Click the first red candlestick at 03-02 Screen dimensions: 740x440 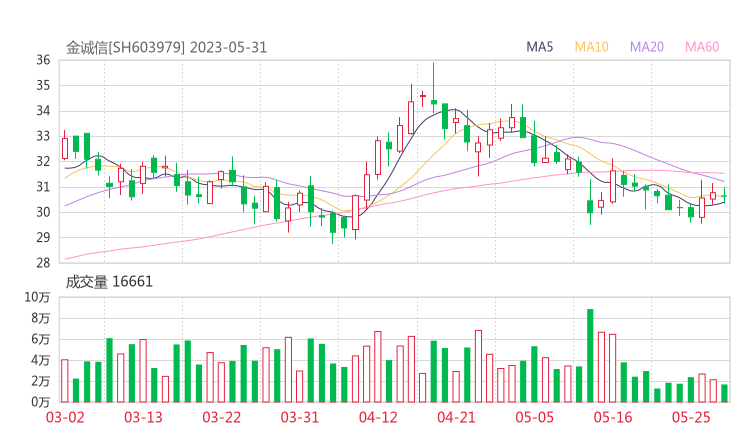(65, 147)
